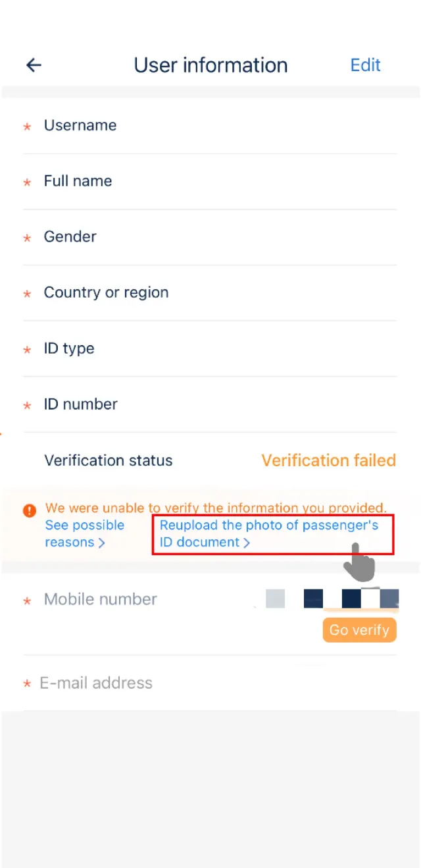Tap the 'Verification failed' status text
Screen dimensions: 421x868
pos(329,460)
